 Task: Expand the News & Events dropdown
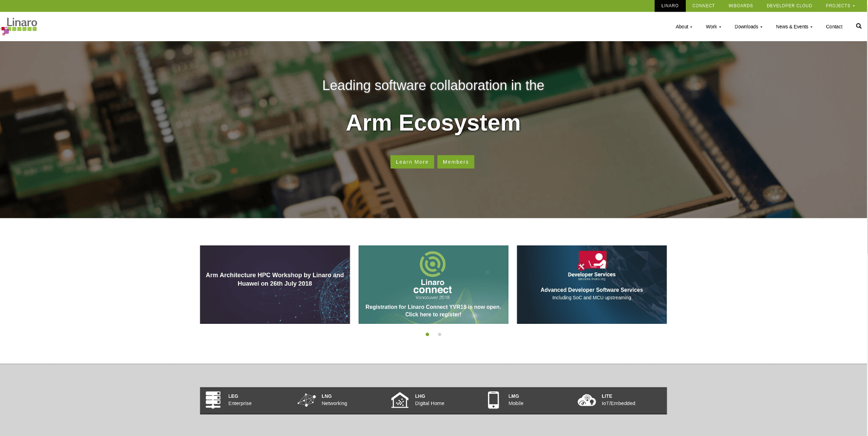pyautogui.click(x=794, y=26)
